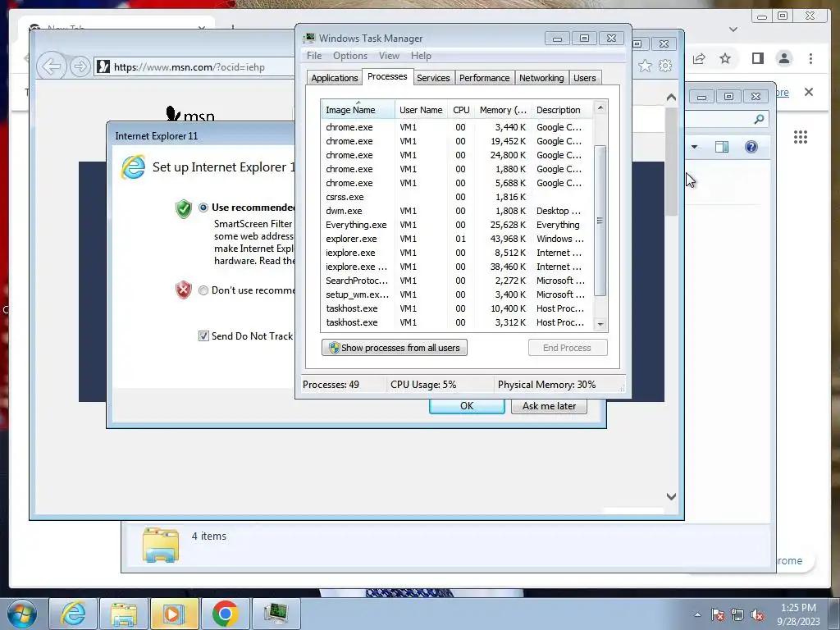Screen dimensions: 840x630
Task: Toggle Explorer preview pane icon
Action: tap(722, 147)
